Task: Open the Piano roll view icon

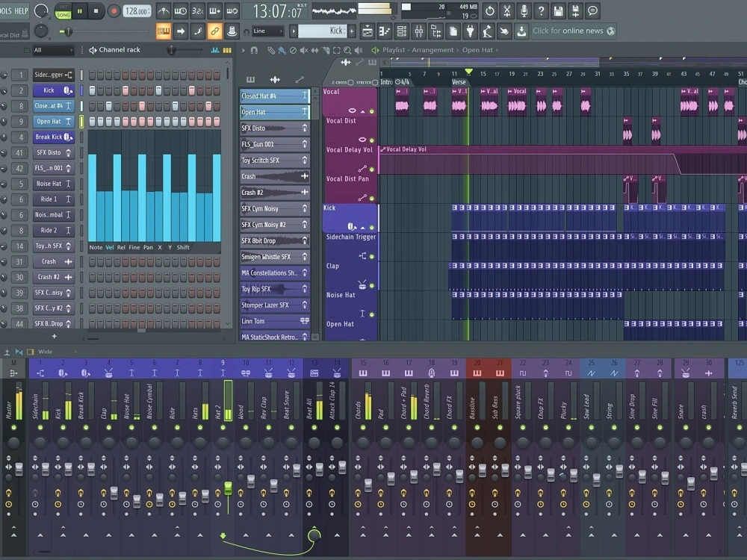Action: tap(385, 31)
